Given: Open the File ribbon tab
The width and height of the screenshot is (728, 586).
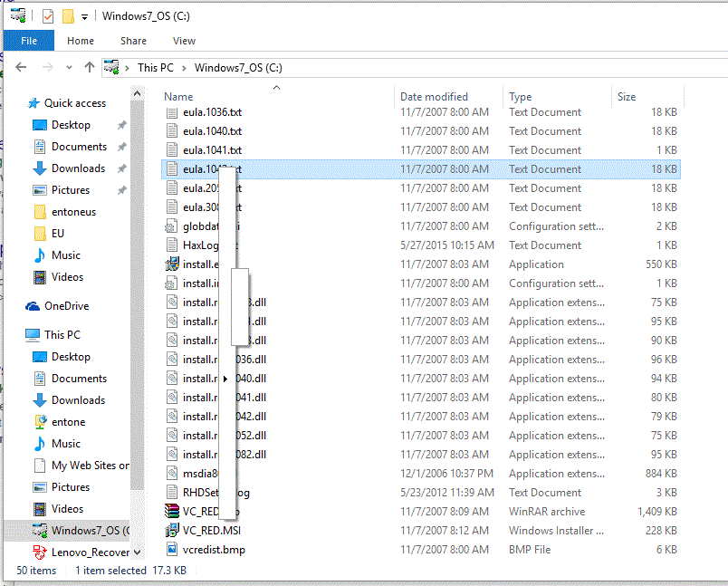Looking at the screenshot, I should coord(29,41).
